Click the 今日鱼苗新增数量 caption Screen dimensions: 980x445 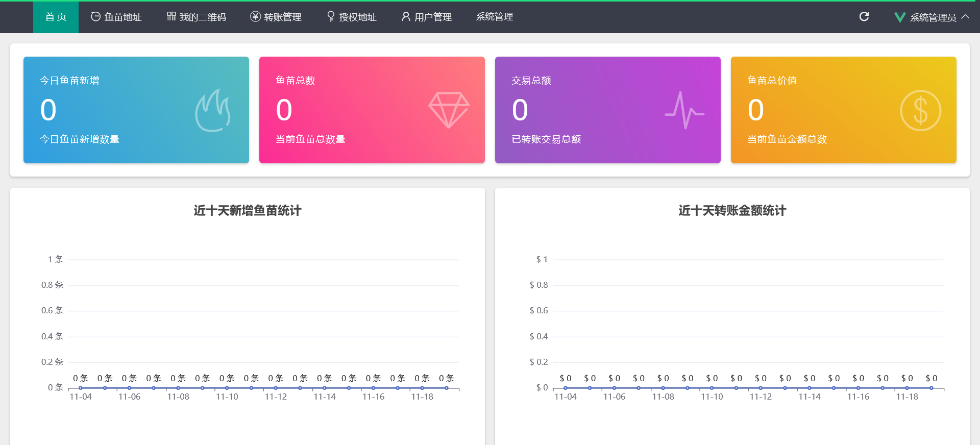(80, 139)
